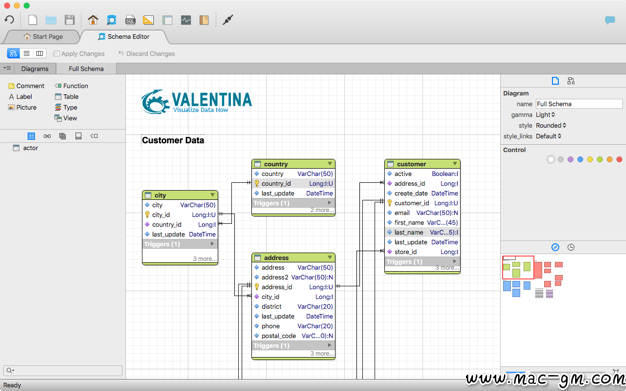Screen dimensions: 626x391
Task: Choose the purple control color
Action: [x=571, y=159]
